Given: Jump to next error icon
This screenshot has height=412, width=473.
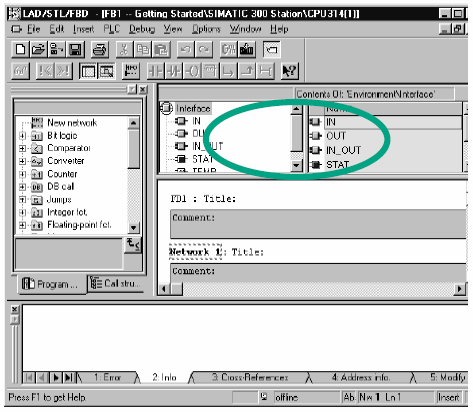Looking at the screenshot, I should 63,71.
